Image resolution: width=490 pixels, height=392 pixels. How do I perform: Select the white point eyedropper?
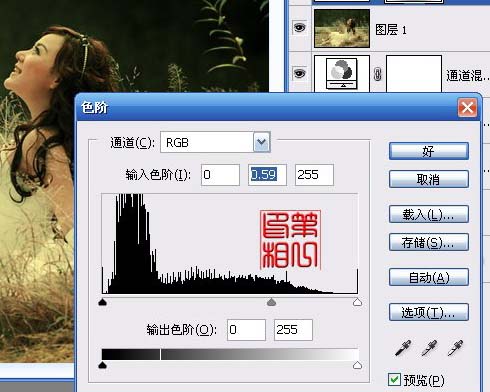click(x=455, y=348)
